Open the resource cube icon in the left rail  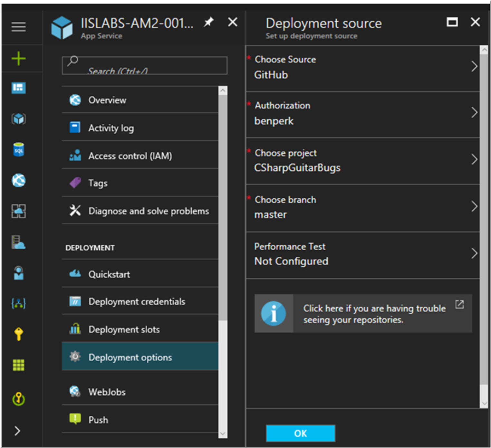[x=18, y=119]
